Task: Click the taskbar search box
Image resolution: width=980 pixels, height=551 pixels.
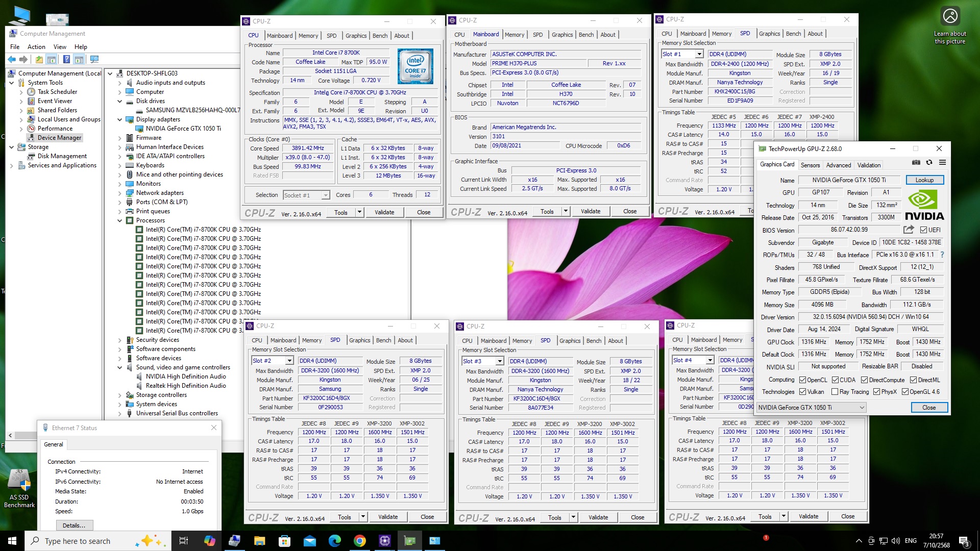Action: click(x=77, y=541)
